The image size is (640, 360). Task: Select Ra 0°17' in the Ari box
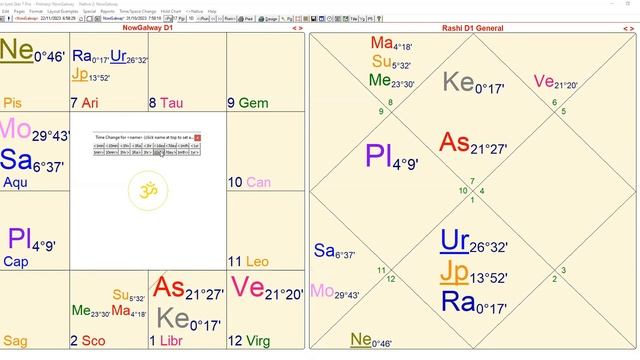[90, 56]
